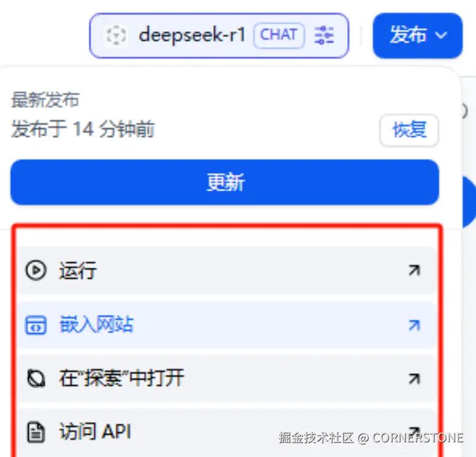Click the arrow on the 在"探索"中打开 row
Screen dimensions: 476x457
(x=415, y=378)
